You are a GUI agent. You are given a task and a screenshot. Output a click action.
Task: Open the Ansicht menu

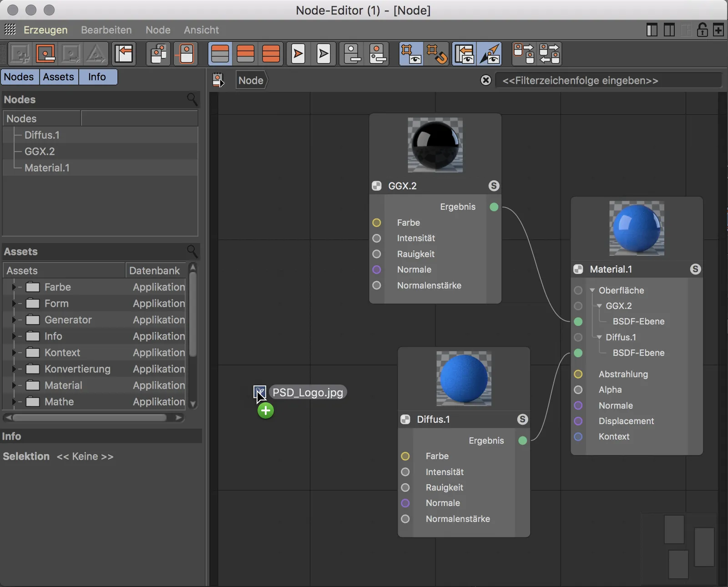(x=201, y=30)
